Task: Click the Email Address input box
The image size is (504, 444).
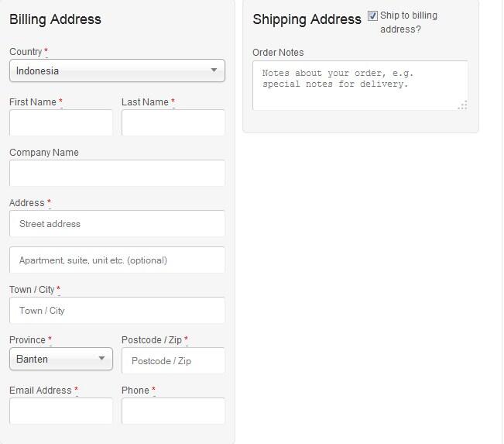Action: (61, 411)
